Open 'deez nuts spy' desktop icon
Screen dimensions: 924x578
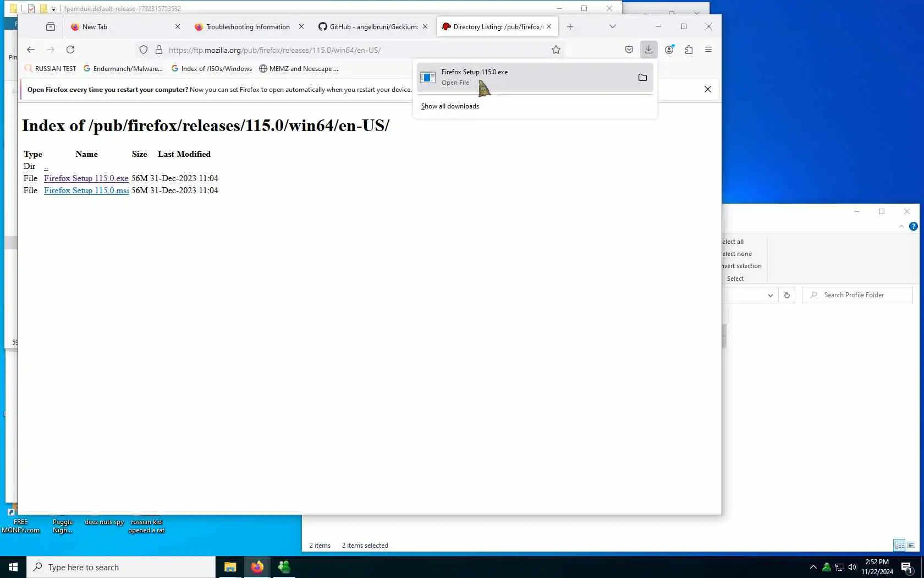click(x=105, y=522)
